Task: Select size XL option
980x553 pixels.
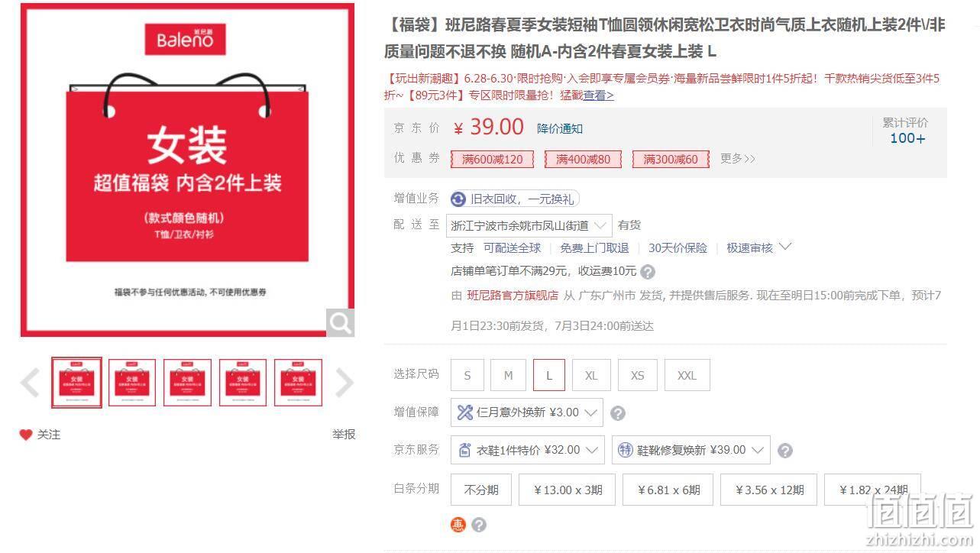Action: point(591,375)
